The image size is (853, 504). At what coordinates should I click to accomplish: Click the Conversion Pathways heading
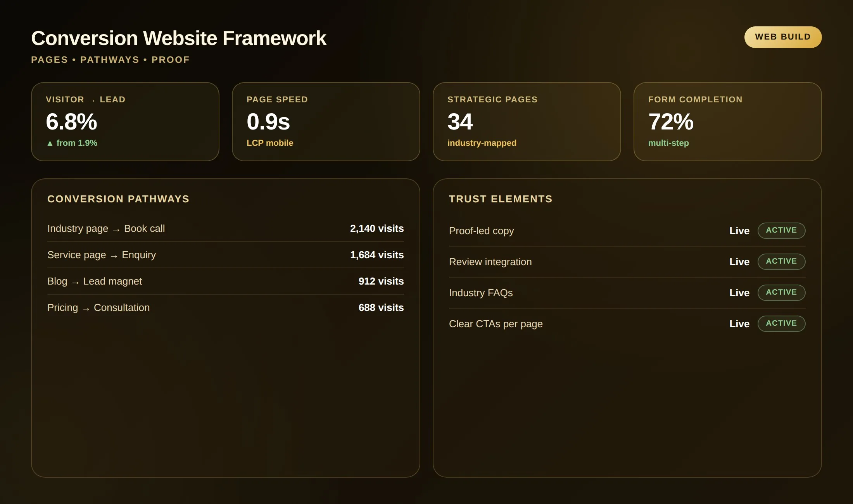118,199
